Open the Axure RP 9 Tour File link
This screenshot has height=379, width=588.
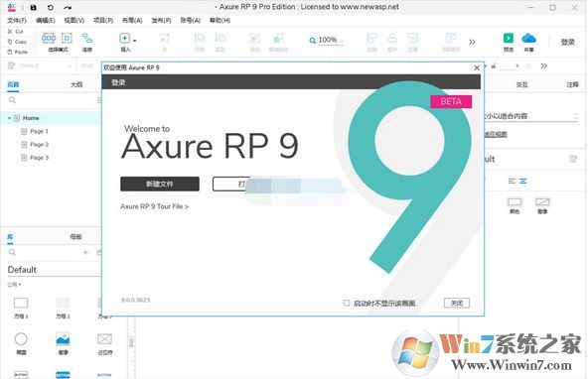pyautogui.click(x=154, y=206)
